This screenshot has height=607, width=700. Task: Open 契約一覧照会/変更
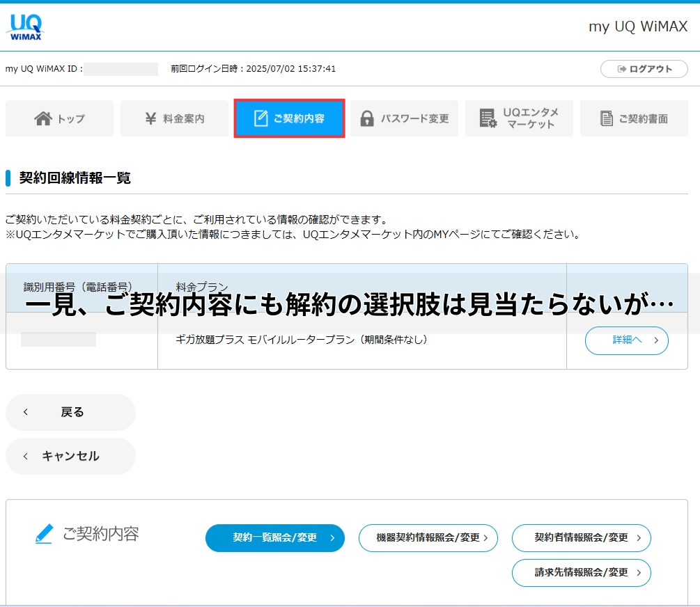point(275,538)
